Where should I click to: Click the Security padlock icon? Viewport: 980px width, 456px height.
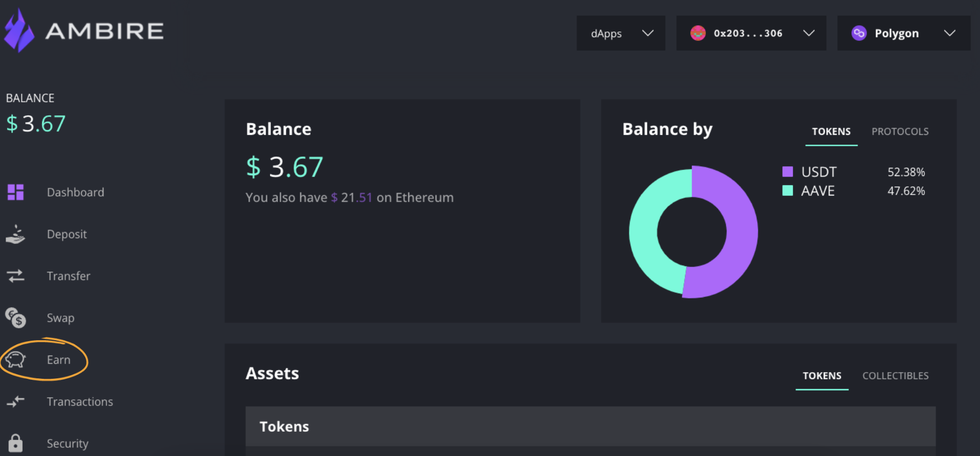tap(15, 443)
